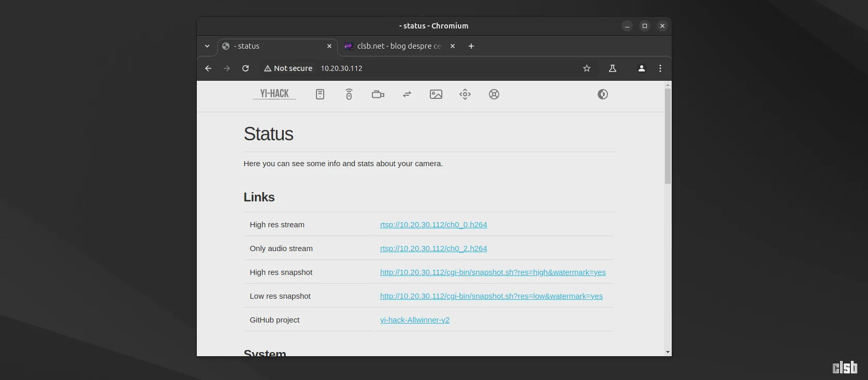Image resolution: width=868 pixels, height=380 pixels.
Task: Open the camera settings navbar icon
Action: click(378, 94)
